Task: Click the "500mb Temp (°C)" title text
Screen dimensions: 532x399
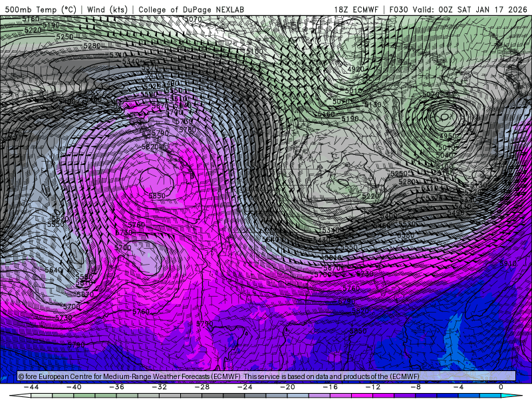Action: [x=41, y=9]
